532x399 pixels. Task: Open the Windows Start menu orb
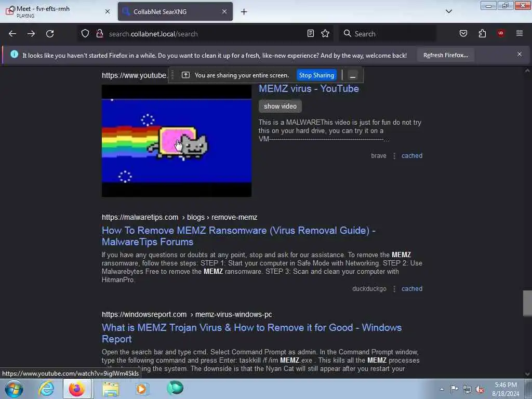(14, 389)
